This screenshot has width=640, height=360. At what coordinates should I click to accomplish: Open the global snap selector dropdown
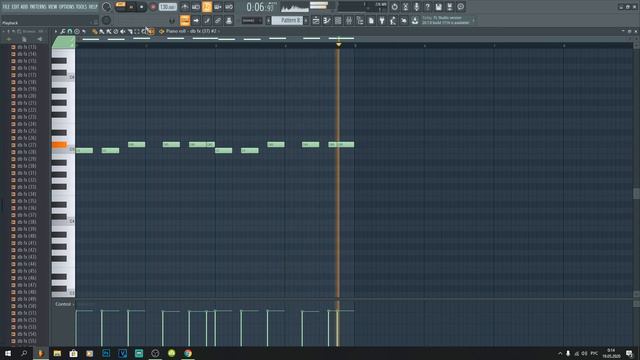[251, 20]
